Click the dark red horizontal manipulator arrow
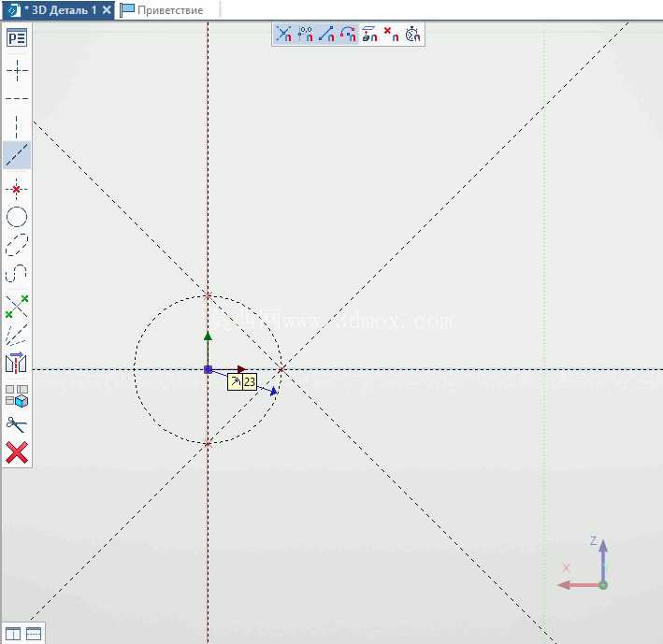 242,369
